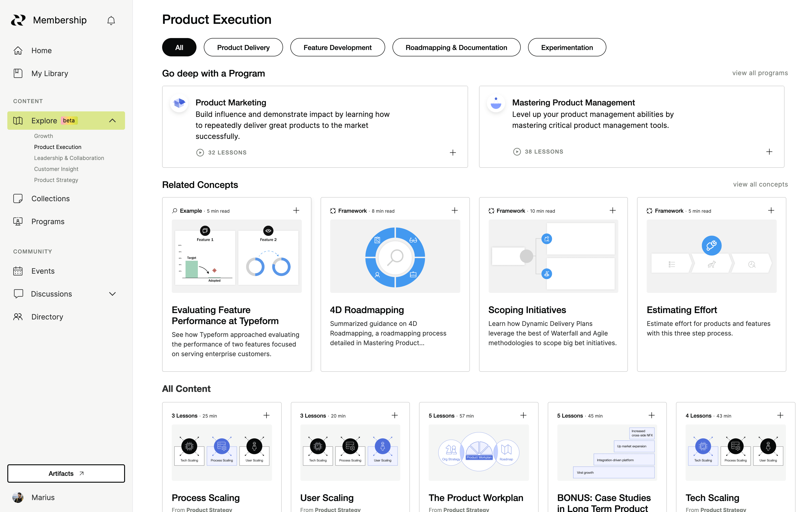812x512 pixels.
Task: Add Product Marketing program with plus icon
Action: 452,153
